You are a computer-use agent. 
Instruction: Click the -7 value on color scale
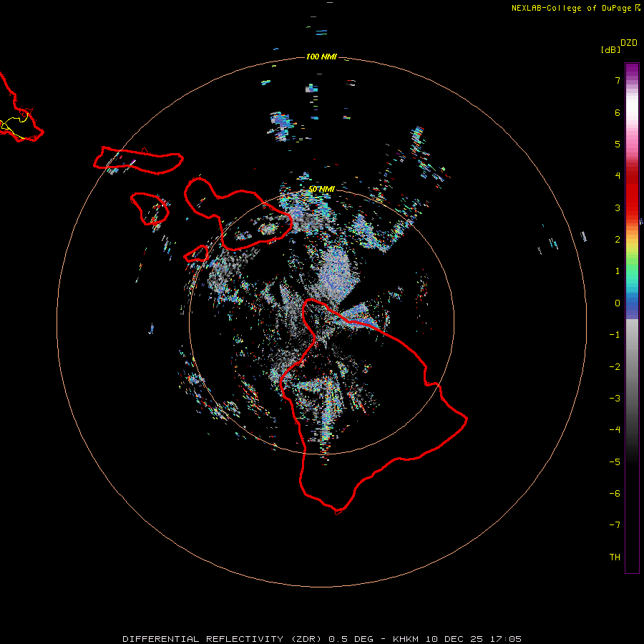tap(615, 525)
